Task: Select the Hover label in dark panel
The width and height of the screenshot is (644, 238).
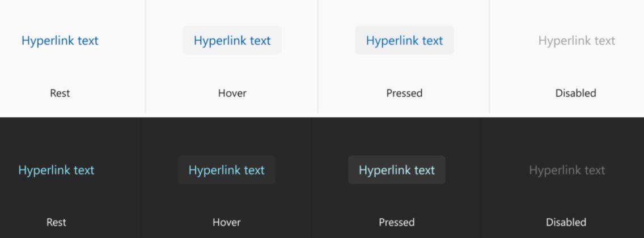Action: [227, 222]
